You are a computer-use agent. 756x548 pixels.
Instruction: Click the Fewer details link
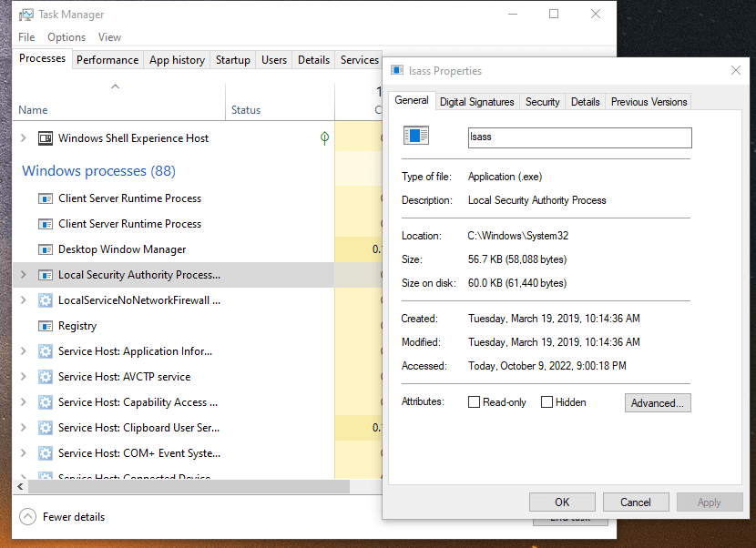74,517
